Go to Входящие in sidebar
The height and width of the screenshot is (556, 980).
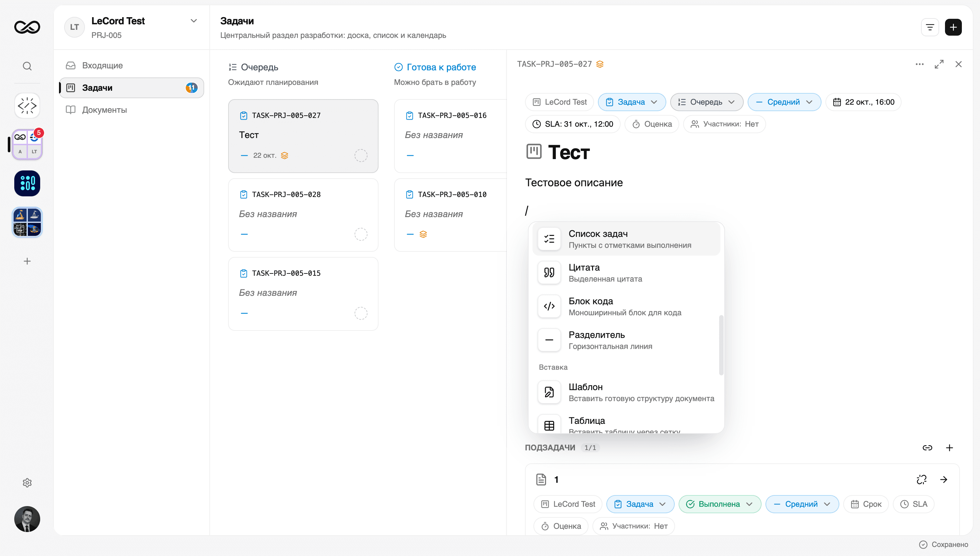[131, 65]
